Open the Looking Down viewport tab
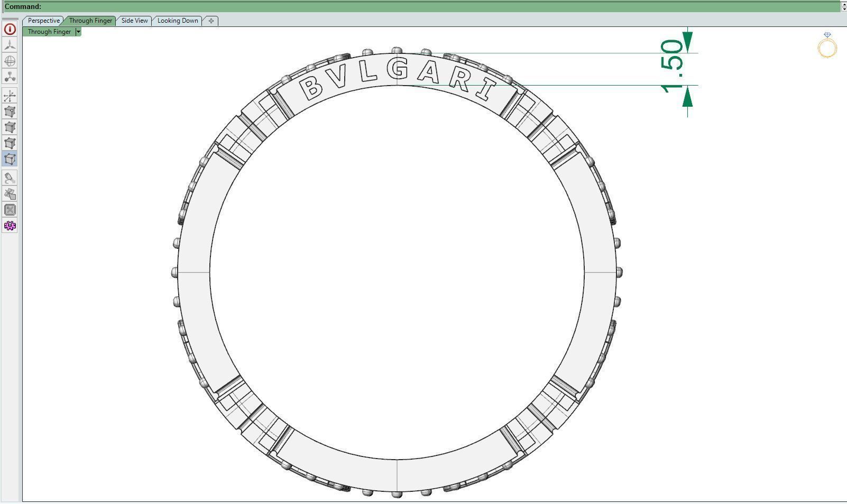 (178, 21)
